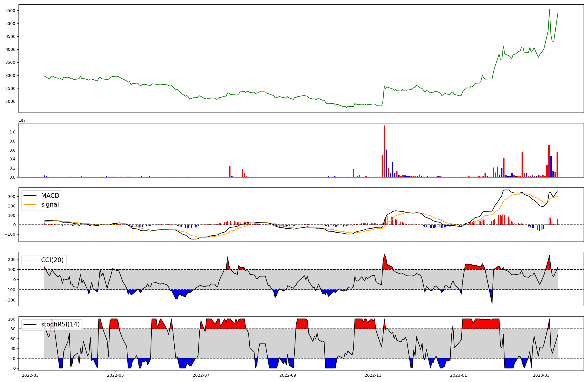The width and height of the screenshot is (588, 382).
Task: Click the orange signal legend line
Action: click(x=30, y=205)
